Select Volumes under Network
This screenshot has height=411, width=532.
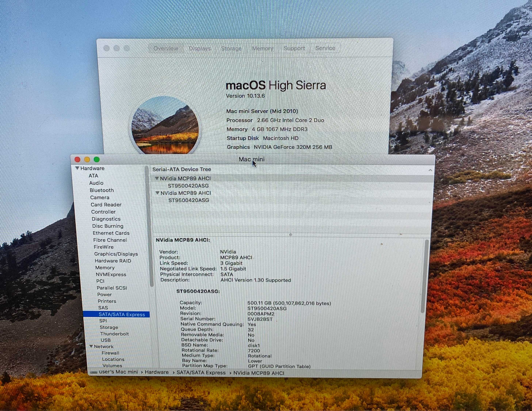pyautogui.click(x=112, y=365)
